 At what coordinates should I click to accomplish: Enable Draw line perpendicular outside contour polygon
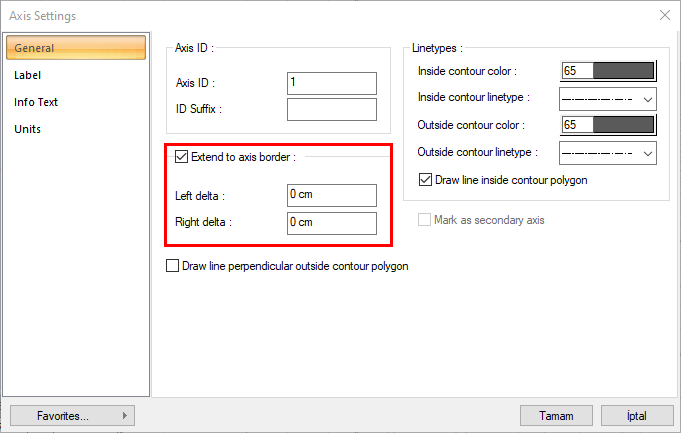pos(172,267)
